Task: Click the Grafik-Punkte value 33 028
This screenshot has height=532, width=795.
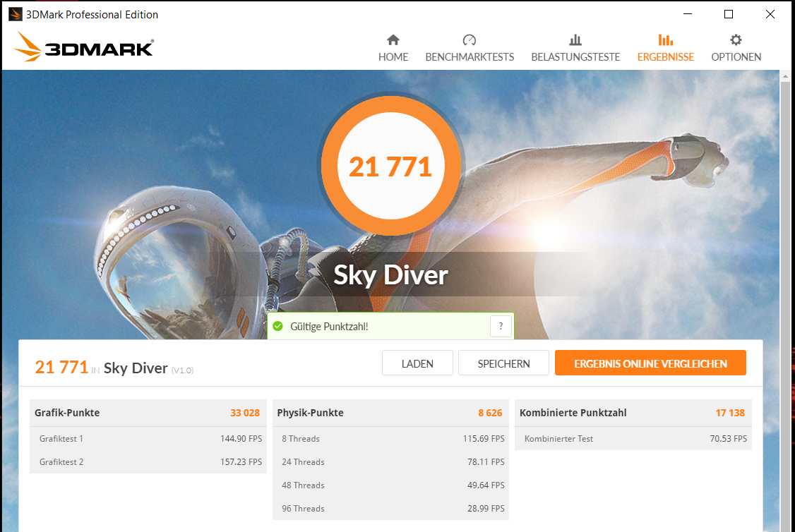Action: tap(245, 413)
